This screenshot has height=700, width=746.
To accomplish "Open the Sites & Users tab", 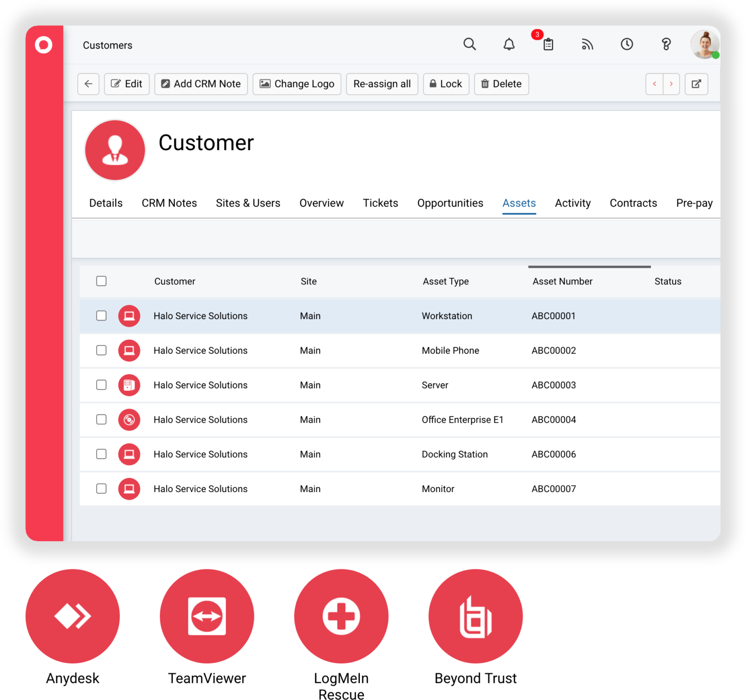I will pos(248,203).
